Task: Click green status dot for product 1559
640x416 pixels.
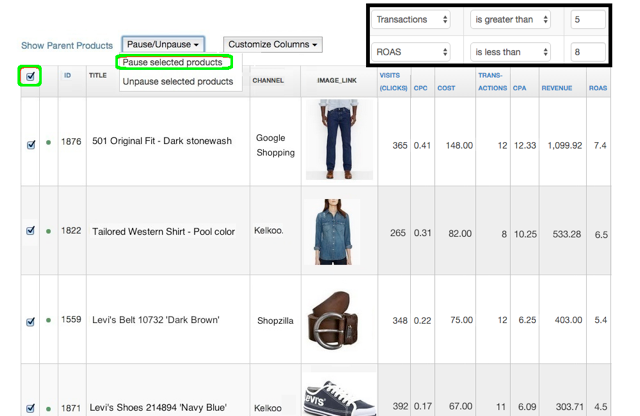Action: coord(48,321)
